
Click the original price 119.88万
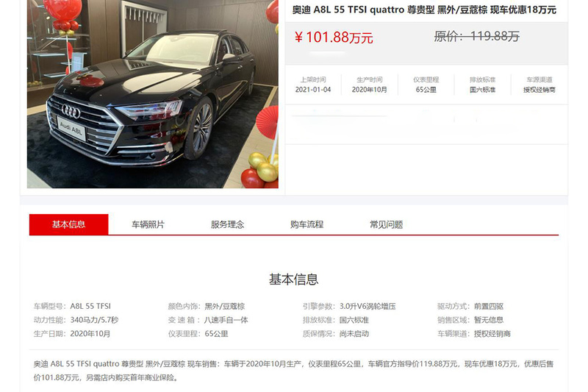point(476,36)
